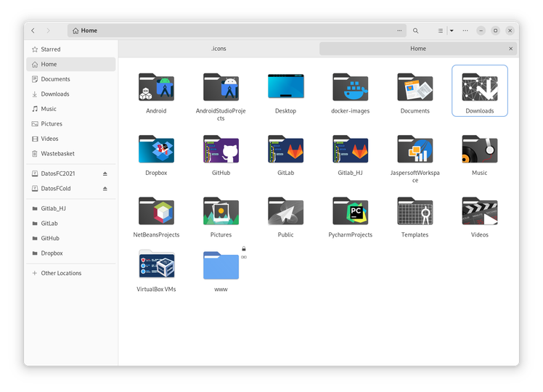Open the GitHub folder icon in grid

(221, 149)
